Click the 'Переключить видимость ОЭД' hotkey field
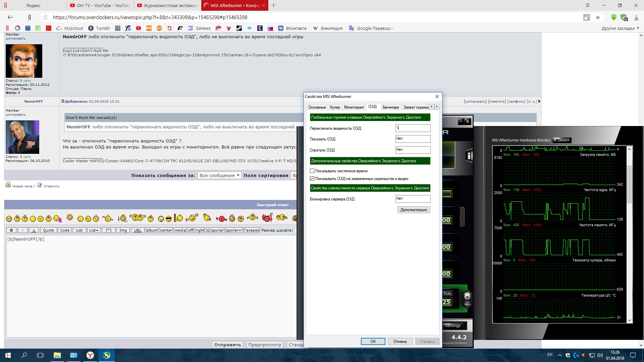 [x=413, y=128]
